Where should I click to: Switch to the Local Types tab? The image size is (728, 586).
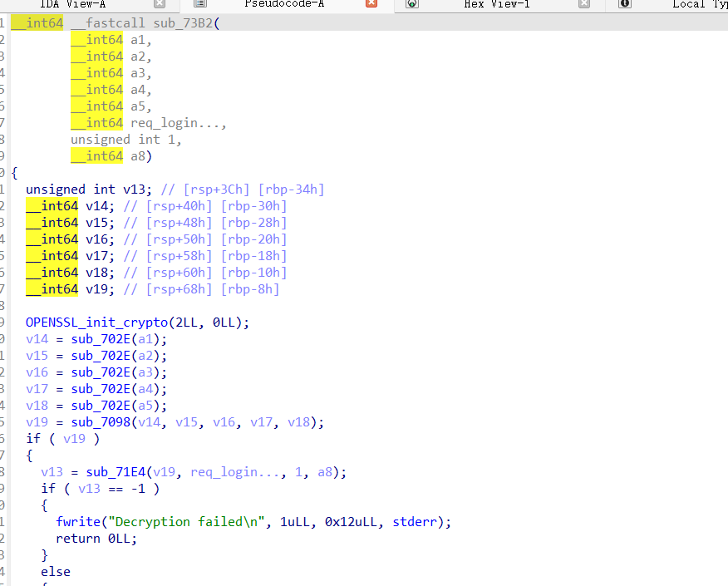tap(700, 3)
